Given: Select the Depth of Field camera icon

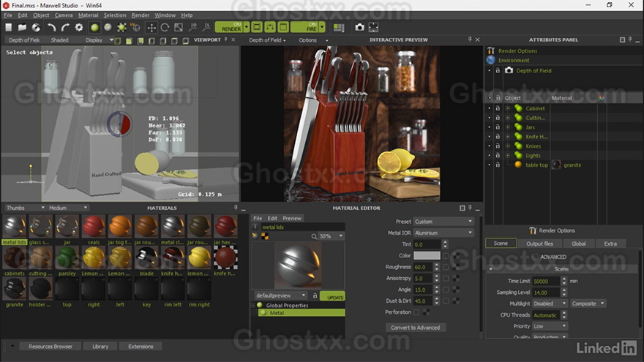Looking at the screenshot, I should pos(509,70).
